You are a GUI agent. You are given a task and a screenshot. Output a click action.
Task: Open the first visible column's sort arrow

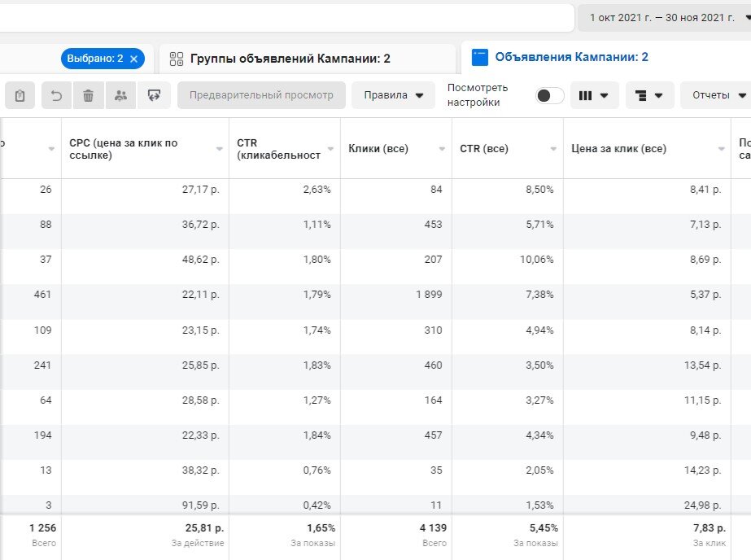(x=51, y=149)
